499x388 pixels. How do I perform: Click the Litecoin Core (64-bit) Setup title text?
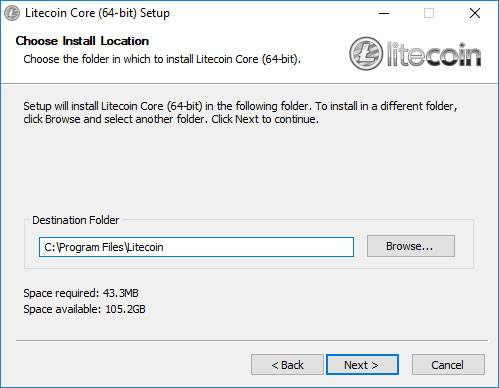pos(97,13)
